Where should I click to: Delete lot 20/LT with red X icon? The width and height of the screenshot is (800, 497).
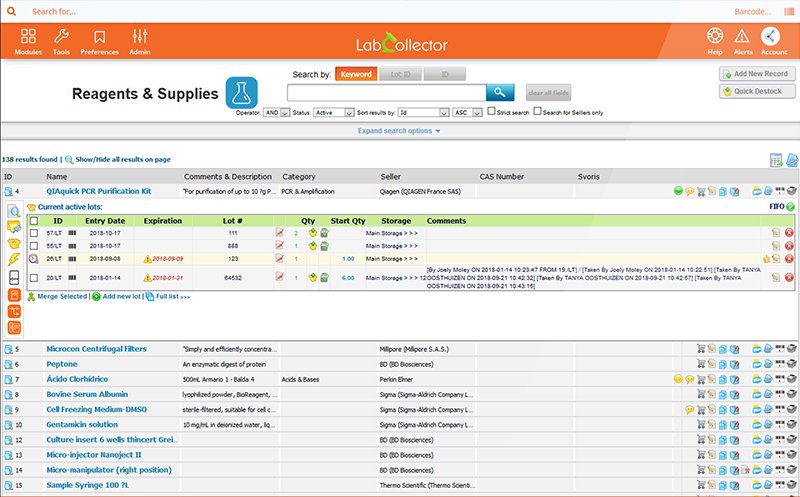click(789, 278)
